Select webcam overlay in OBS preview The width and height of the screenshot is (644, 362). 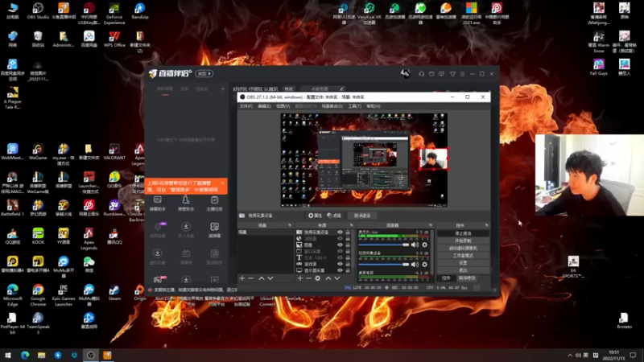point(433,158)
